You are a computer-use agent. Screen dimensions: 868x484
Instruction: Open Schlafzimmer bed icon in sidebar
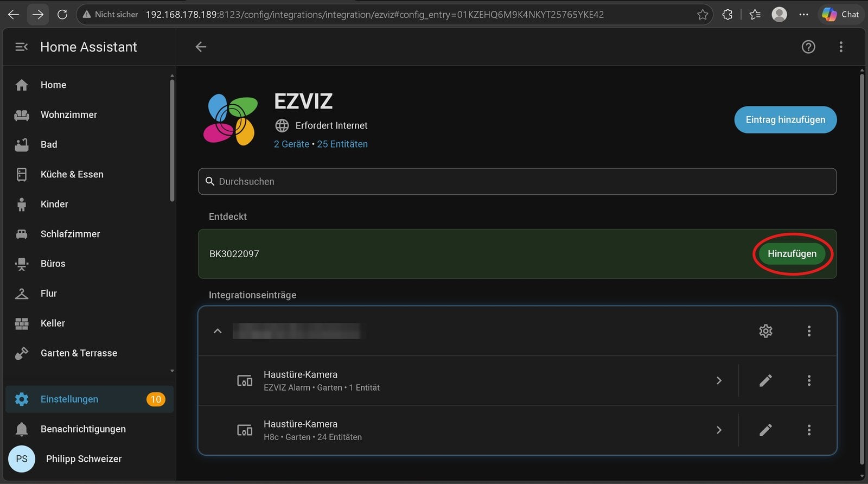point(22,234)
